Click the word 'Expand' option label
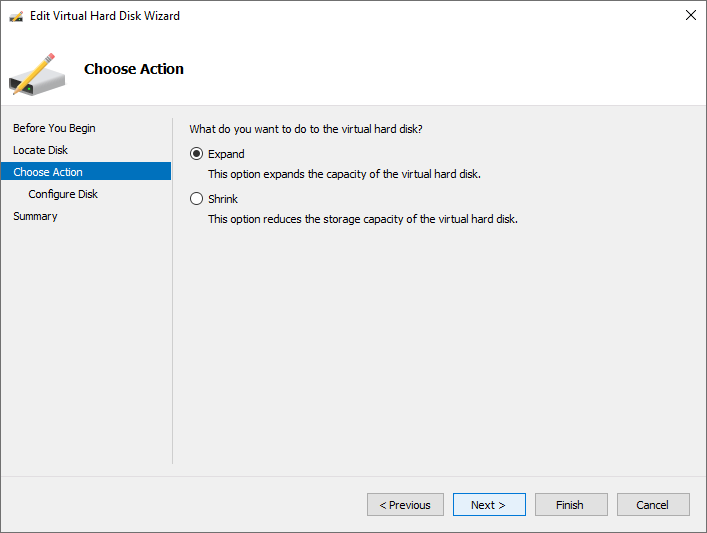 pyautogui.click(x=226, y=154)
